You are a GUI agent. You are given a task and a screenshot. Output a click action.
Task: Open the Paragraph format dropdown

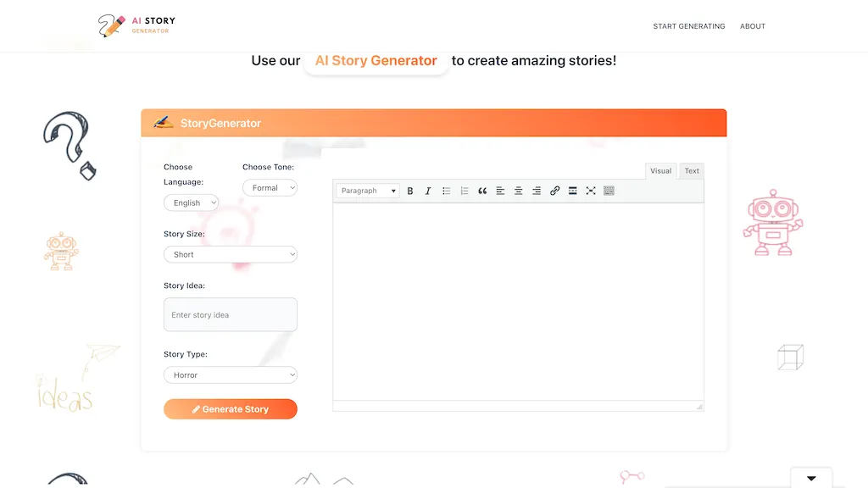coord(368,191)
